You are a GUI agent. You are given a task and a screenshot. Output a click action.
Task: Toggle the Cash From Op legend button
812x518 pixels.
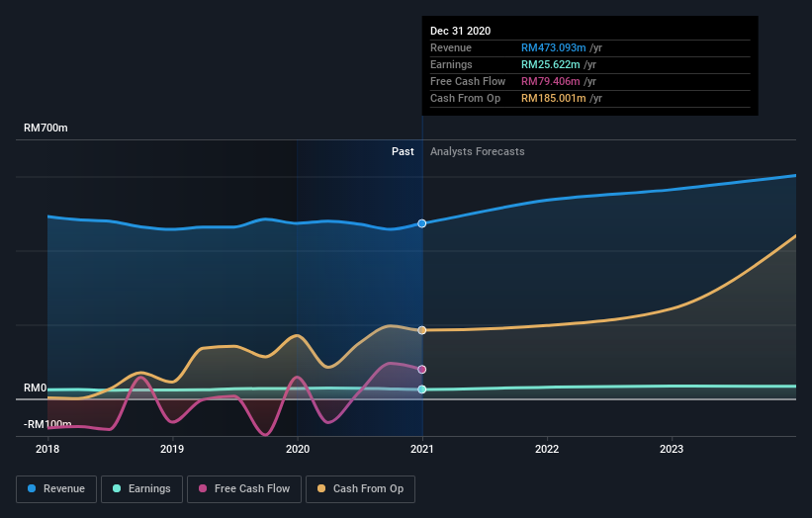360,489
